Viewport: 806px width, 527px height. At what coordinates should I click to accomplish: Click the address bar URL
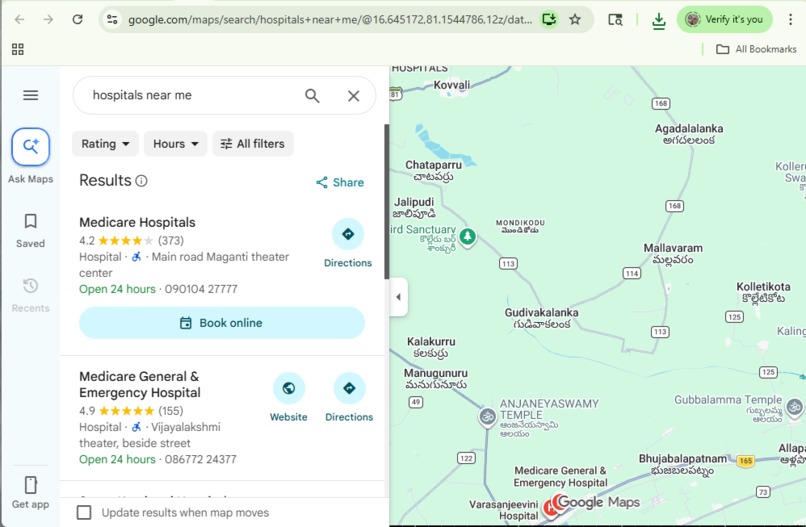pos(329,20)
